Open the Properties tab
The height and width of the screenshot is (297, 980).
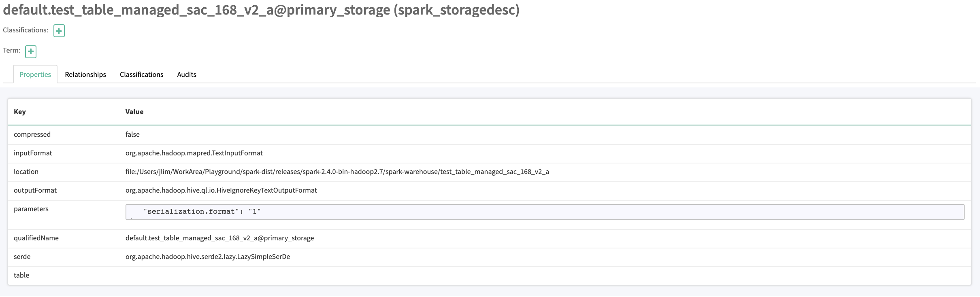pos(35,74)
